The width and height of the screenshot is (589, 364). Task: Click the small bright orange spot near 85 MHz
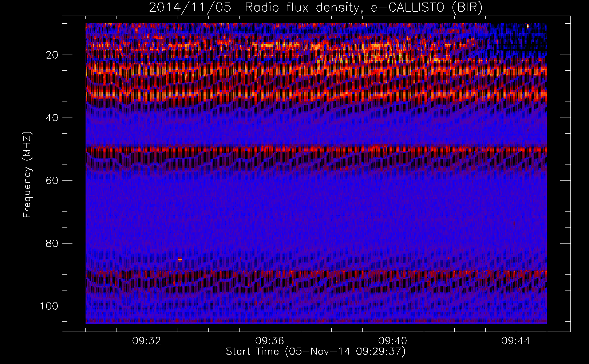pos(180,260)
